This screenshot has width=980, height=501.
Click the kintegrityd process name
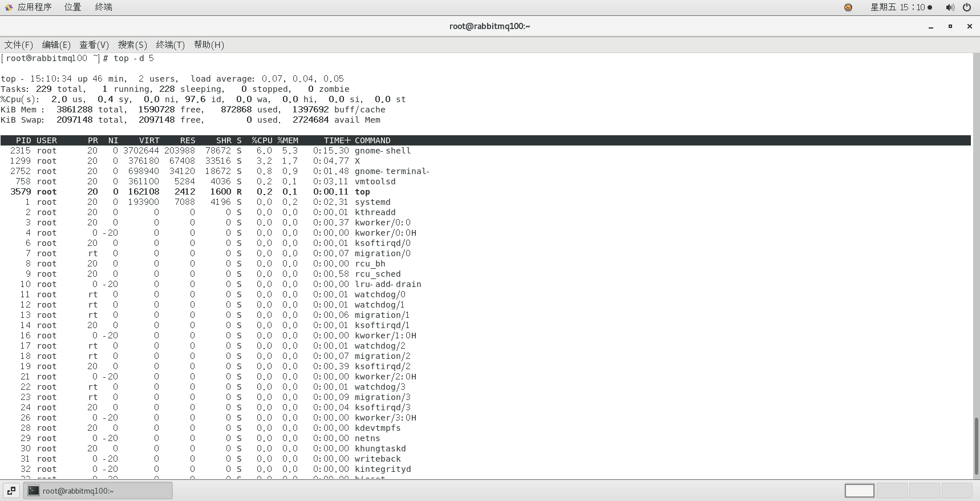[383, 469]
